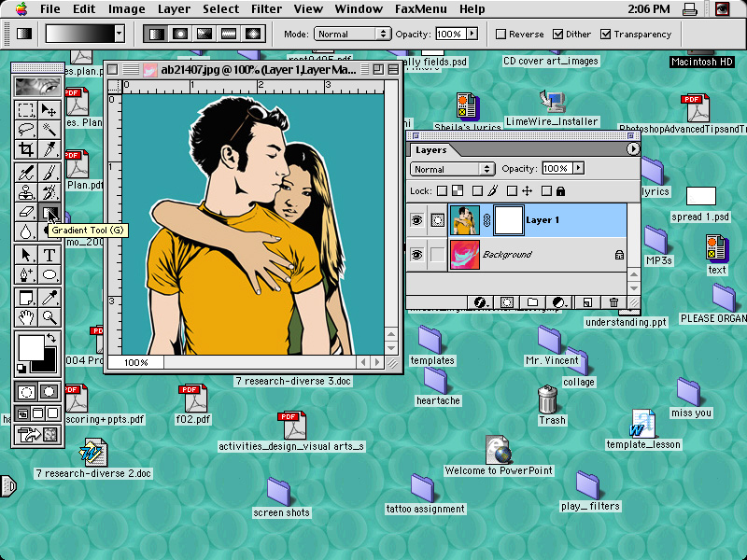Select the Rectangular Marquee tool

[x=26, y=109]
